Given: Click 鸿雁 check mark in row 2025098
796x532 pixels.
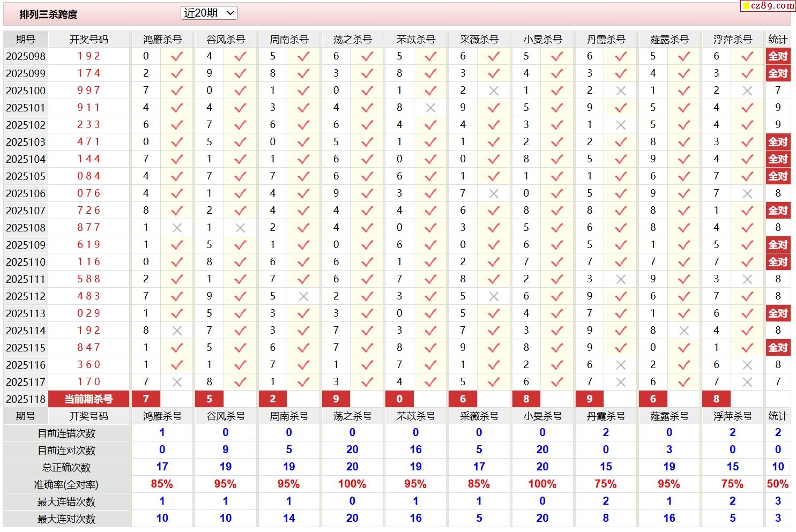Looking at the screenshot, I should pos(177,56).
